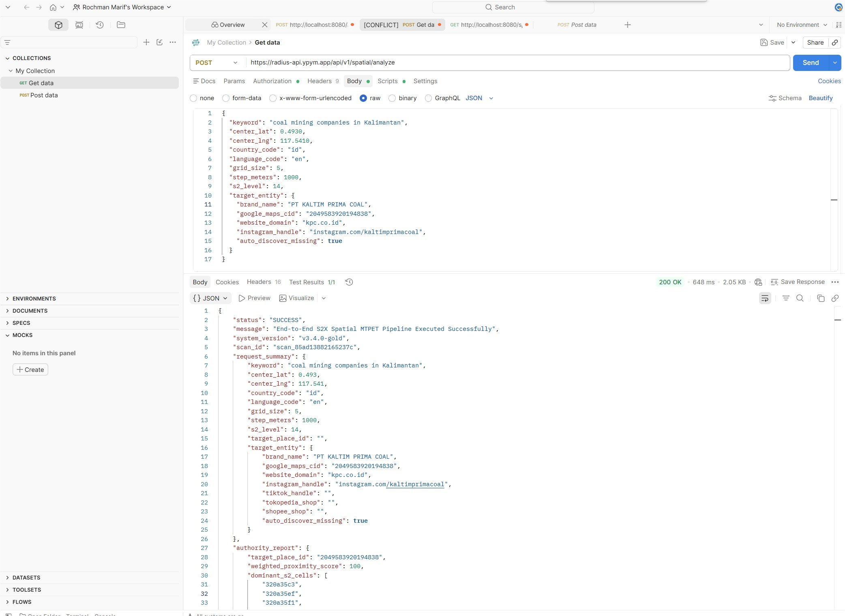Viewport: 845px width, 616px height.
Task: Click the request URL input field
Action: pyautogui.click(x=517, y=62)
